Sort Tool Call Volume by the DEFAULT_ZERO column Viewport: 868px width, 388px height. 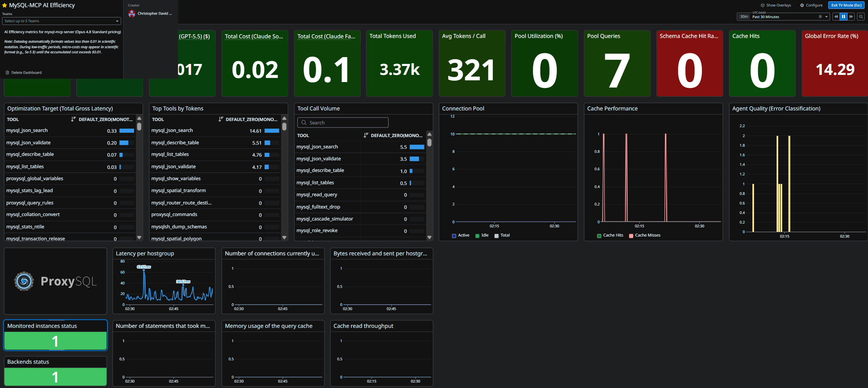point(397,135)
